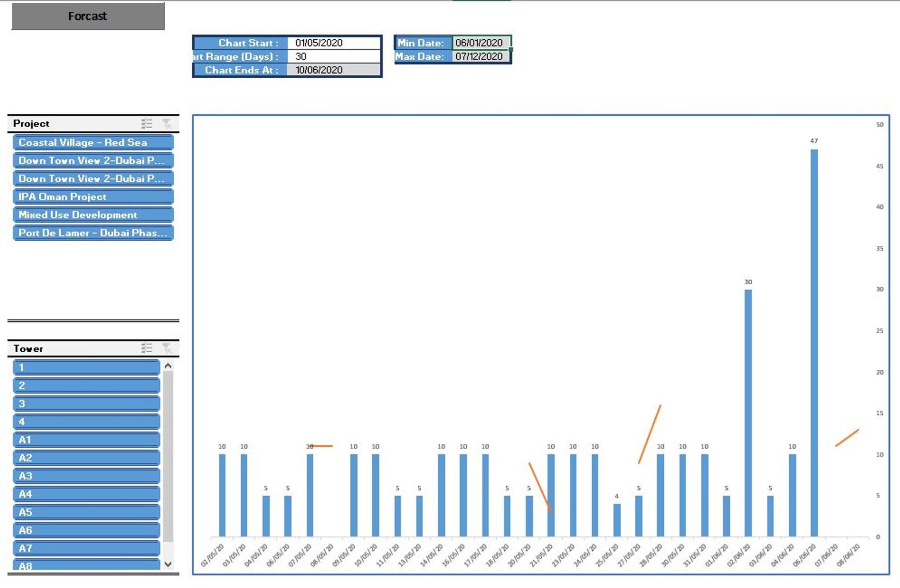
Task: Click clear filter icon in Project slicer
Action: 167,123
